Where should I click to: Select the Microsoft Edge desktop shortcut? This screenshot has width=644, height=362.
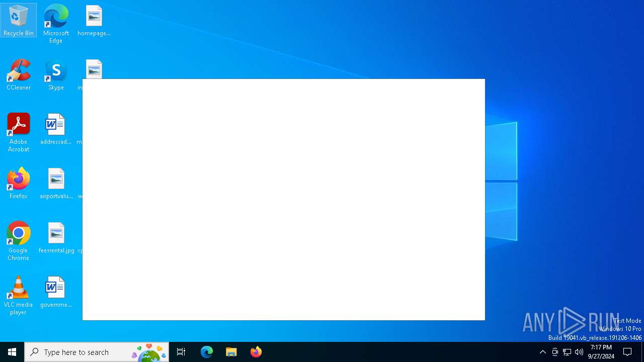[x=56, y=24]
